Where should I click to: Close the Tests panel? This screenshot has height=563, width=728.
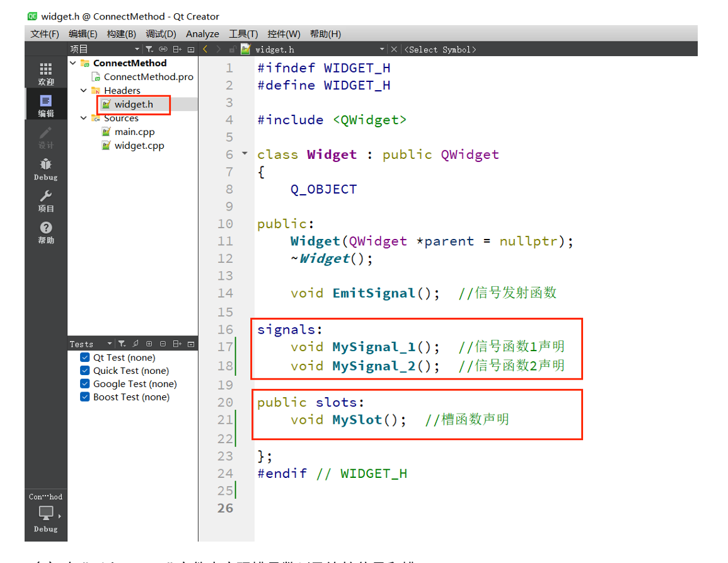191,344
